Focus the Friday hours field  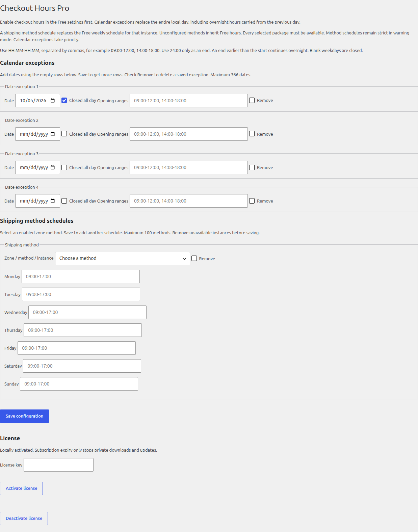coord(77,348)
